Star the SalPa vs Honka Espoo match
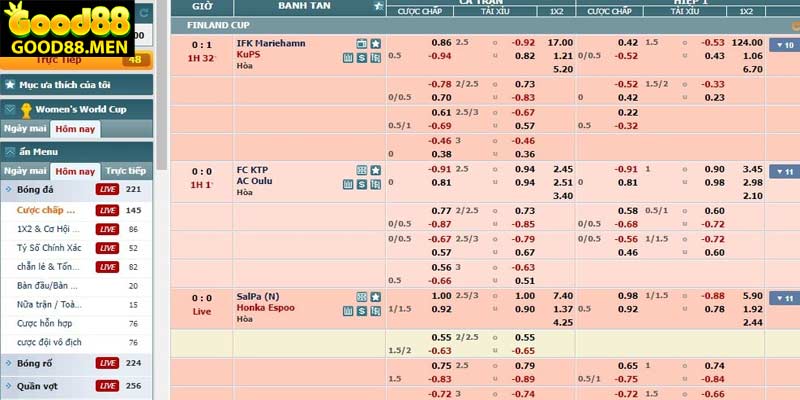This screenshot has width=800, height=400. point(376,297)
